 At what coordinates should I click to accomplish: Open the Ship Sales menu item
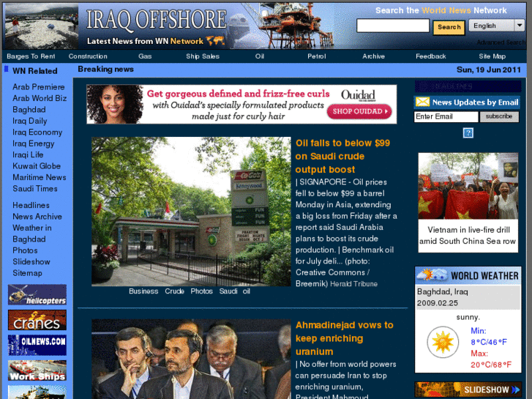tap(203, 56)
